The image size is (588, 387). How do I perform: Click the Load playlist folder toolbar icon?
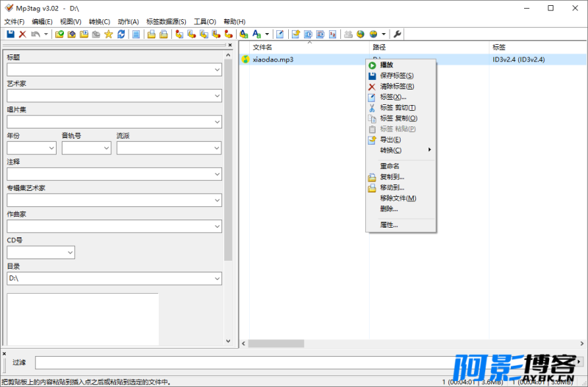tap(84, 34)
